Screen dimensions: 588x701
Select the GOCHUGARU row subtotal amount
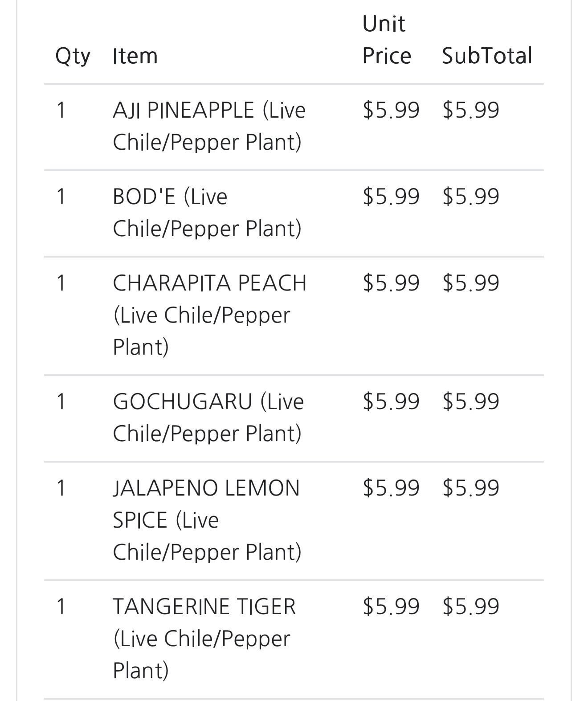point(470,402)
